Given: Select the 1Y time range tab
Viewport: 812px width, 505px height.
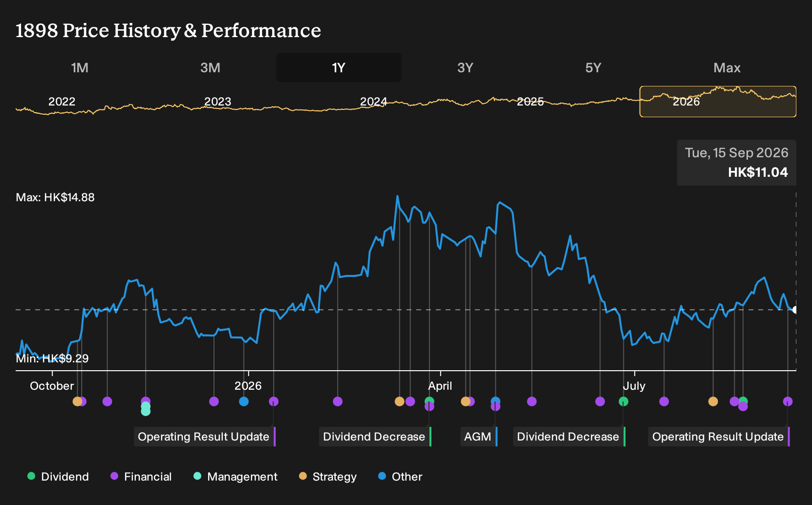Looking at the screenshot, I should [339, 67].
